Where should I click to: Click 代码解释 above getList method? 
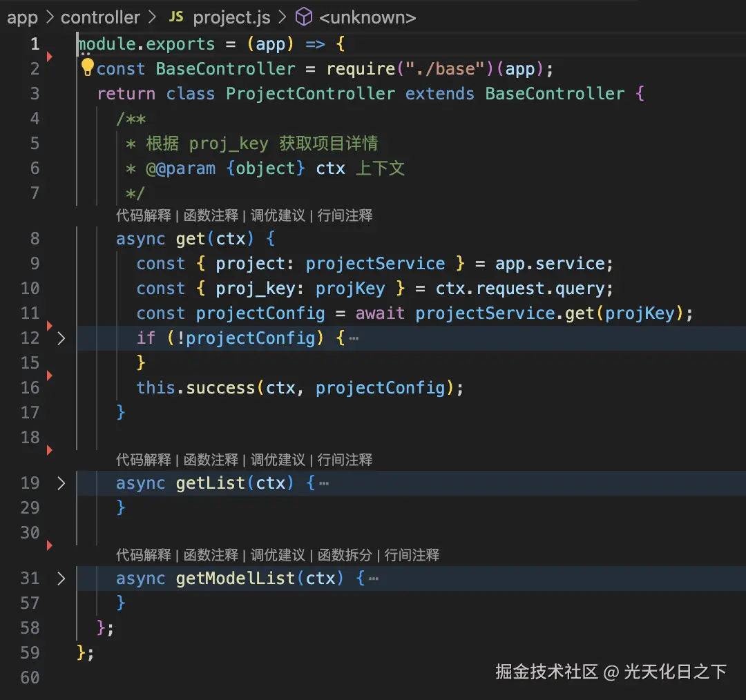click(x=143, y=460)
